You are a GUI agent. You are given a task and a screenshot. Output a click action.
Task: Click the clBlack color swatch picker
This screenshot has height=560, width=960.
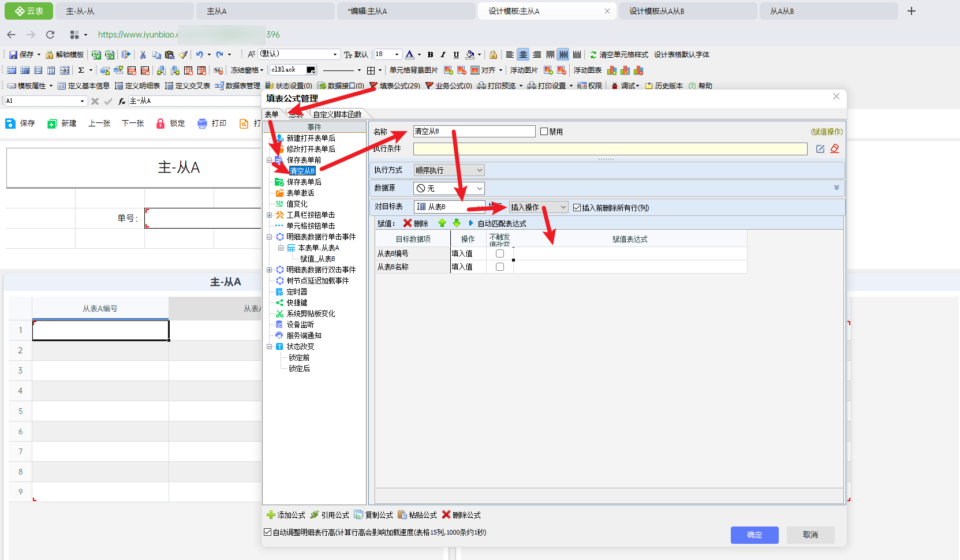311,70
